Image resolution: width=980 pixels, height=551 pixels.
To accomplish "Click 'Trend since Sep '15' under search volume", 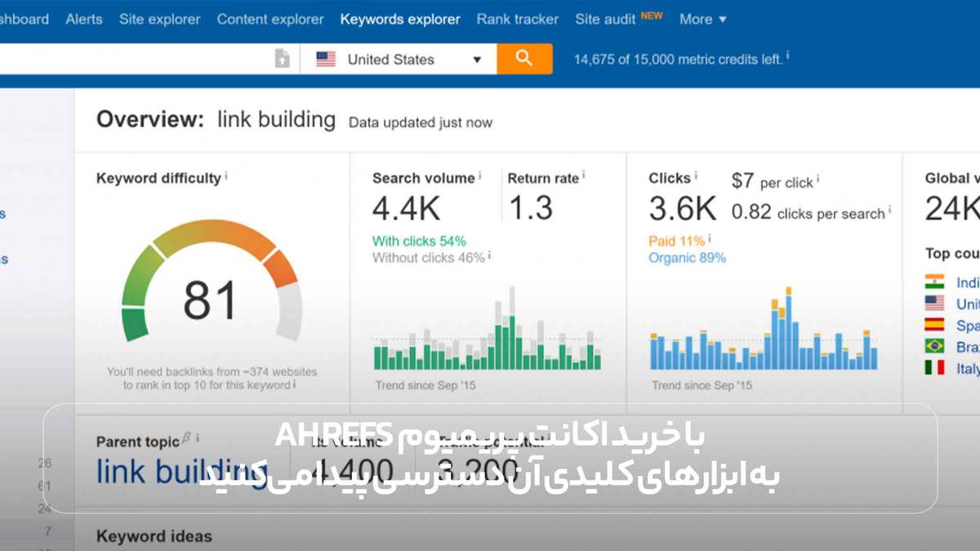I will point(425,384).
